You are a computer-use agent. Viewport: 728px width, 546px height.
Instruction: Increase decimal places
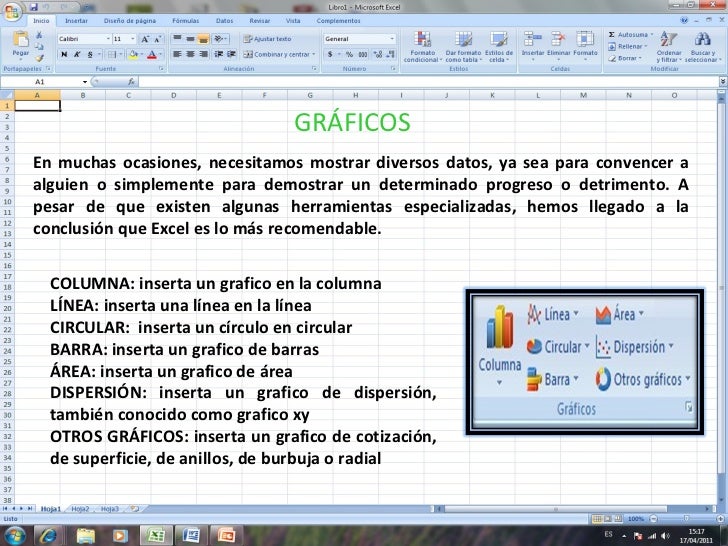tap(378, 54)
